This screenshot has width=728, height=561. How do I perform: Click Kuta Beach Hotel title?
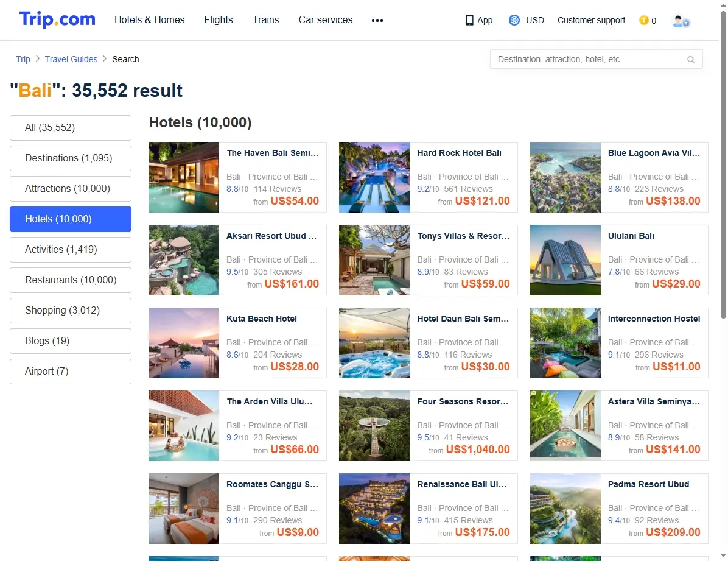[x=262, y=319]
